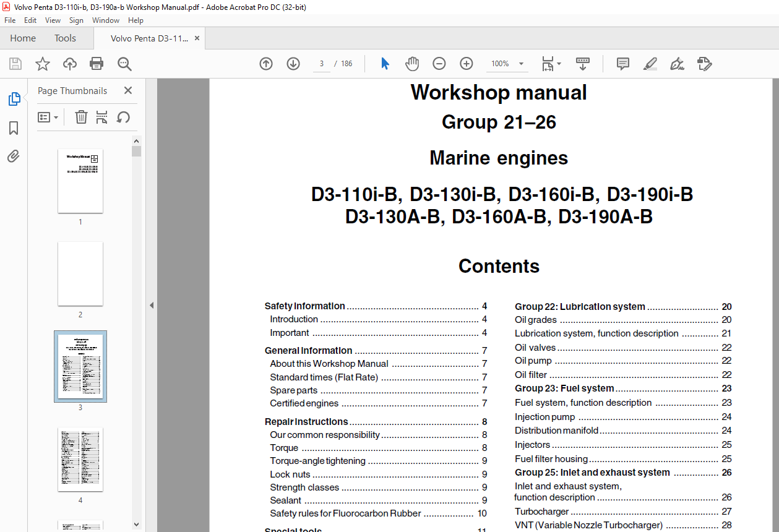Image resolution: width=779 pixels, height=532 pixels.
Task: Add bookmark with the star icon
Action: click(43, 64)
